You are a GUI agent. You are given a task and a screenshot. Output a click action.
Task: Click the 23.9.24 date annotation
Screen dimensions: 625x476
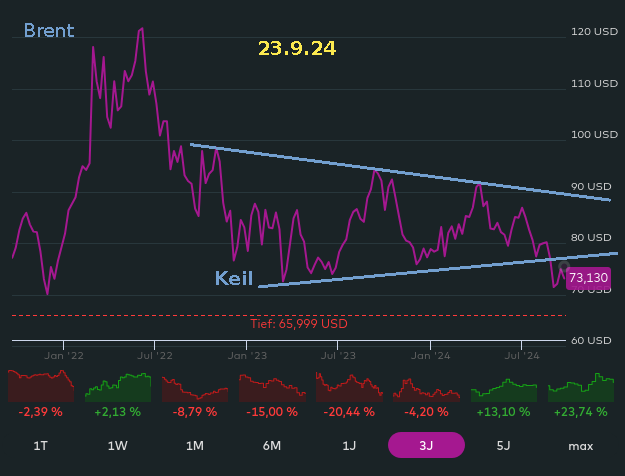pos(297,49)
